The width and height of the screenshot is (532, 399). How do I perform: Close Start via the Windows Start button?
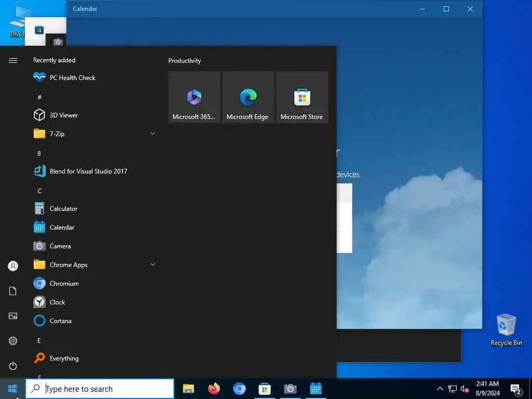pyautogui.click(x=12, y=389)
